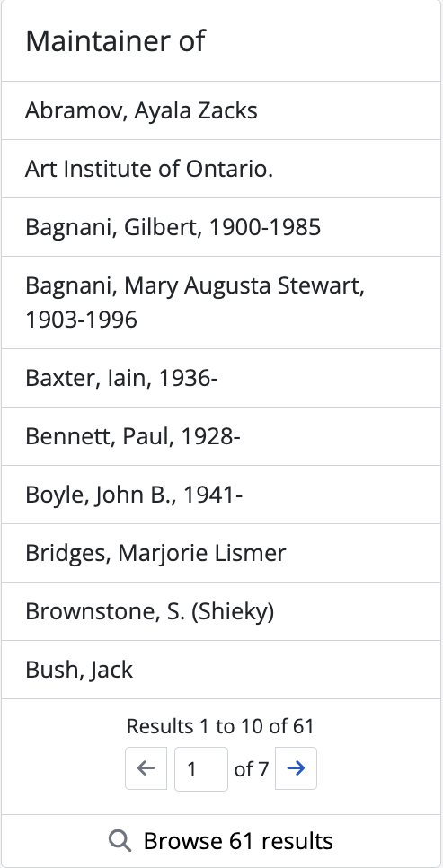Click the Results 1 to 10 of 61 text
Viewport: 443px width, 868px height.
coord(221,726)
